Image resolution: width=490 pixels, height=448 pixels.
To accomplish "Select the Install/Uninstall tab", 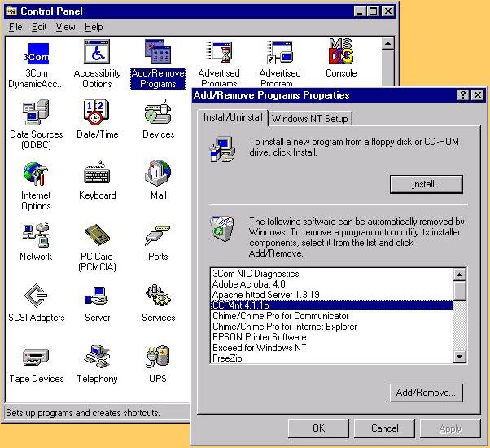I will coord(233,117).
